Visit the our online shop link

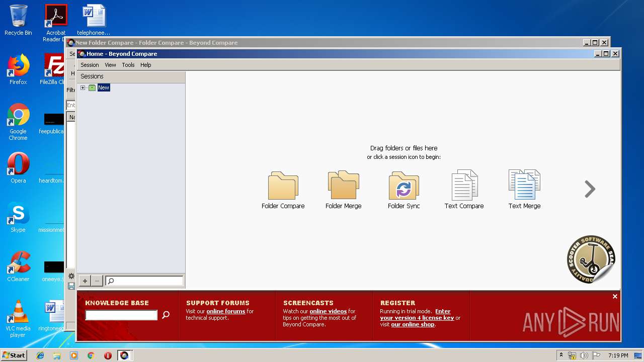coord(413,324)
